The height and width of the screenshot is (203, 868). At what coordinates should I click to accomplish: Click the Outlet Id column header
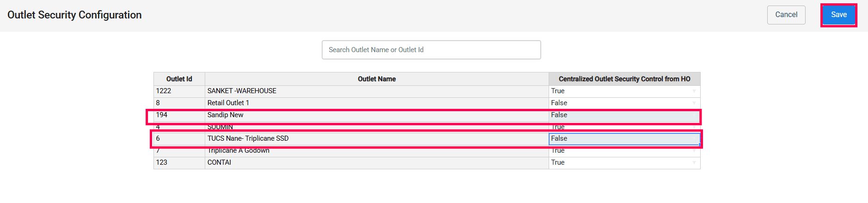coord(179,79)
